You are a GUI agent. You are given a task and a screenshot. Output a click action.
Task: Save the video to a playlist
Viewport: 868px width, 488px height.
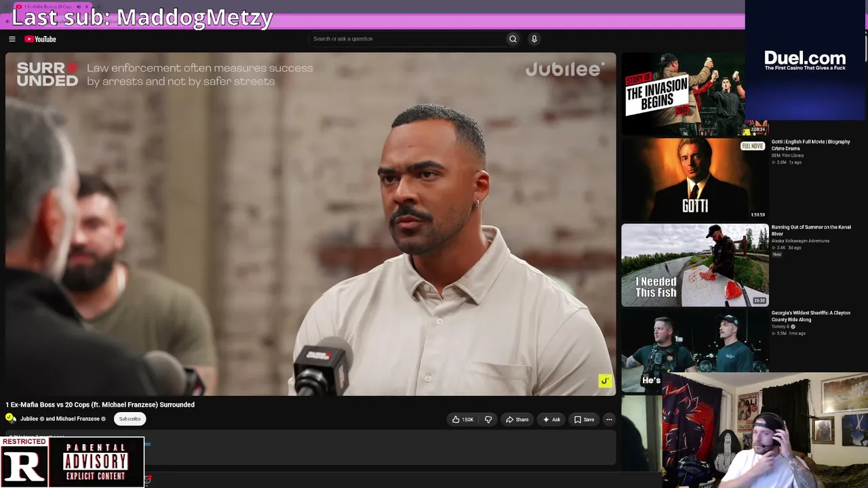(x=584, y=420)
